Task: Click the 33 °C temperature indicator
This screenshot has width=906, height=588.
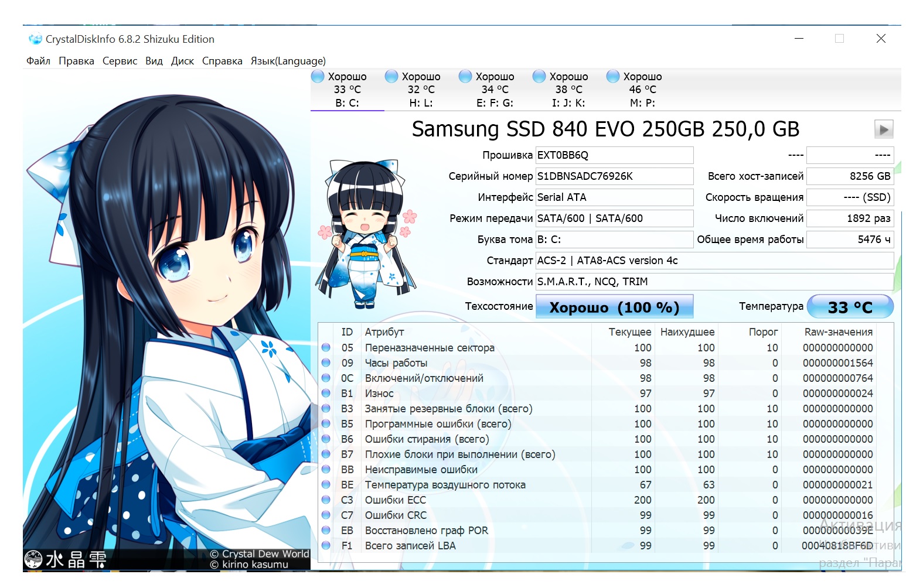Action: [x=850, y=307]
